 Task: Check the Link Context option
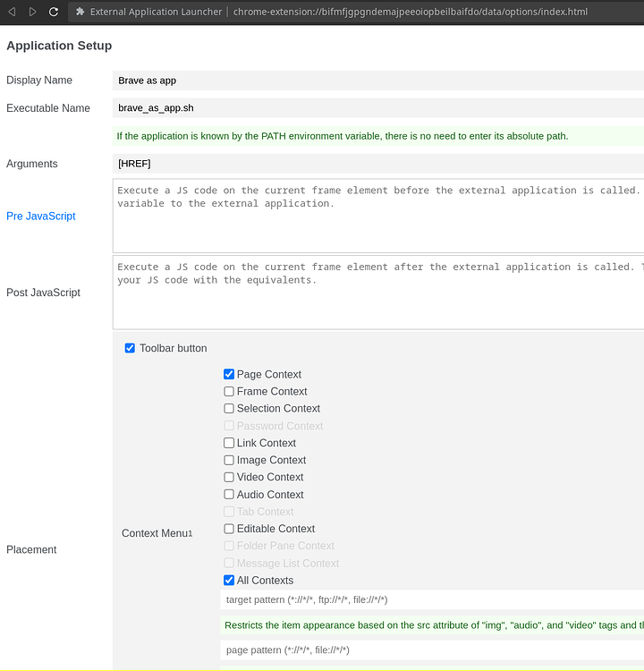(229, 443)
